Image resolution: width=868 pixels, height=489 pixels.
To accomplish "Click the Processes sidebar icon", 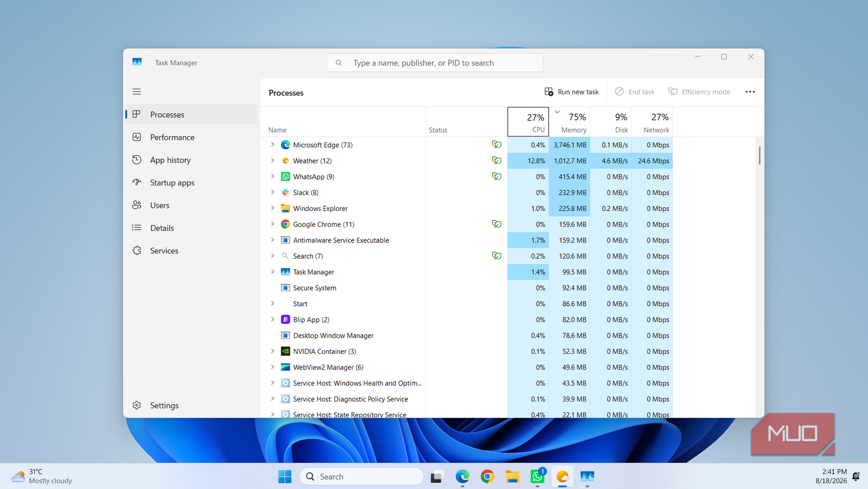I will click(137, 114).
